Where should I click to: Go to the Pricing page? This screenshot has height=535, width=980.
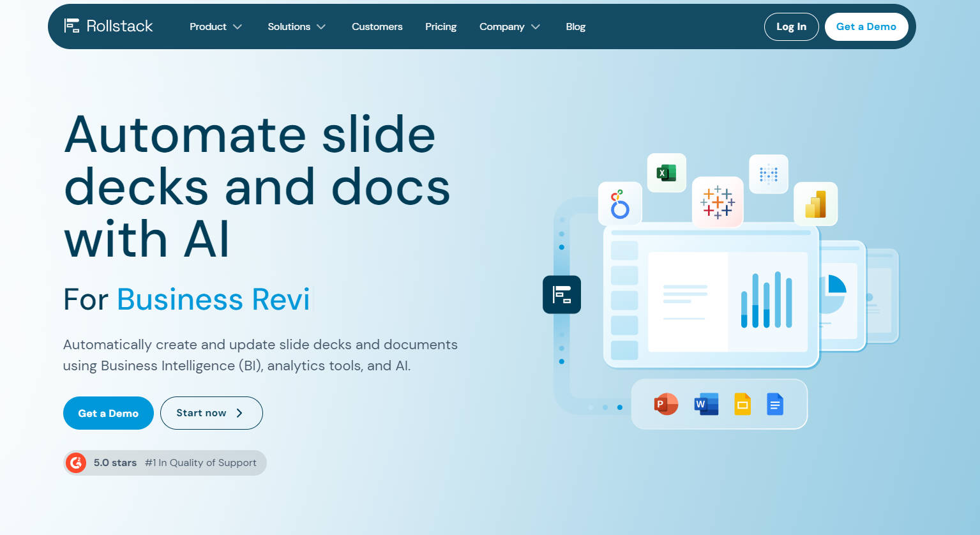[441, 26]
